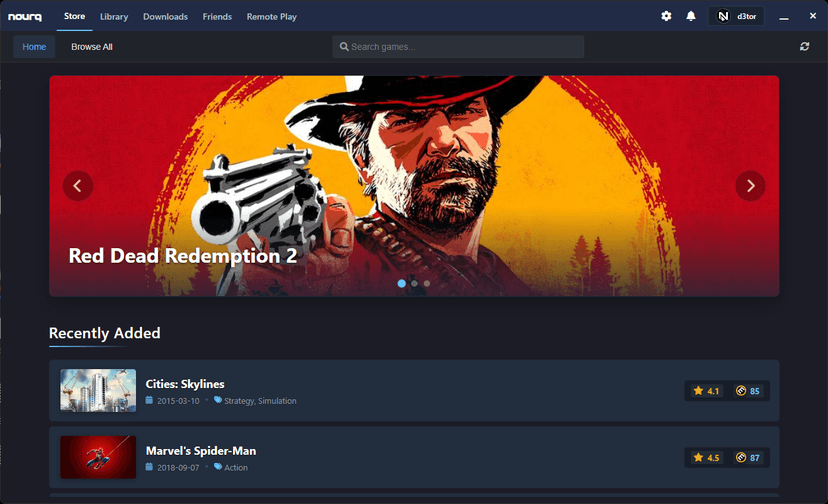Open the Downloads tab
This screenshot has width=828, height=504.
pyautogui.click(x=165, y=16)
